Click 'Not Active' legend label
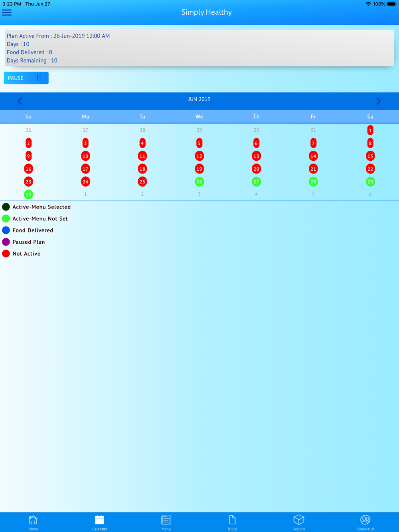The height and width of the screenshot is (532, 399). [x=26, y=254]
